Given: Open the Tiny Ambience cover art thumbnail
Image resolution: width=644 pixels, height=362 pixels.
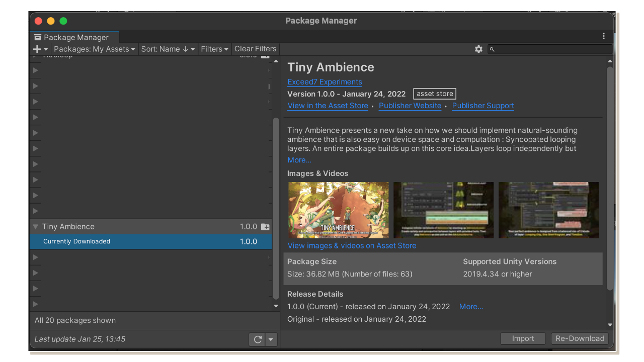Looking at the screenshot, I should coord(339,210).
